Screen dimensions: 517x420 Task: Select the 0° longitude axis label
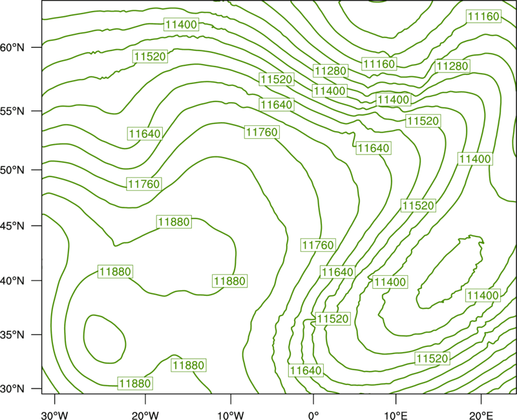tap(313, 415)
